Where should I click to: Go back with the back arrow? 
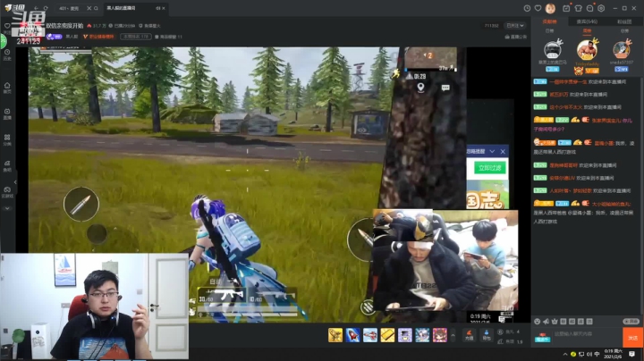[36, 8]
